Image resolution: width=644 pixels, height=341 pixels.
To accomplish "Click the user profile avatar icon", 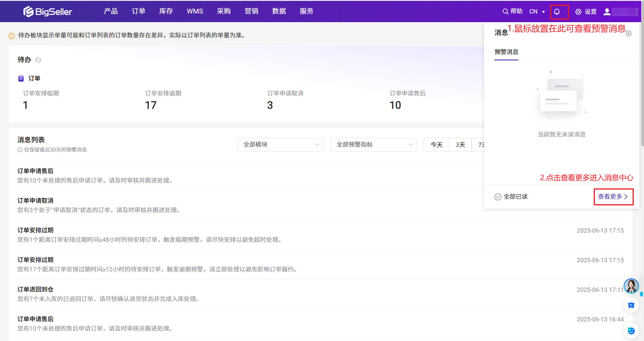I will click(607, 12).
